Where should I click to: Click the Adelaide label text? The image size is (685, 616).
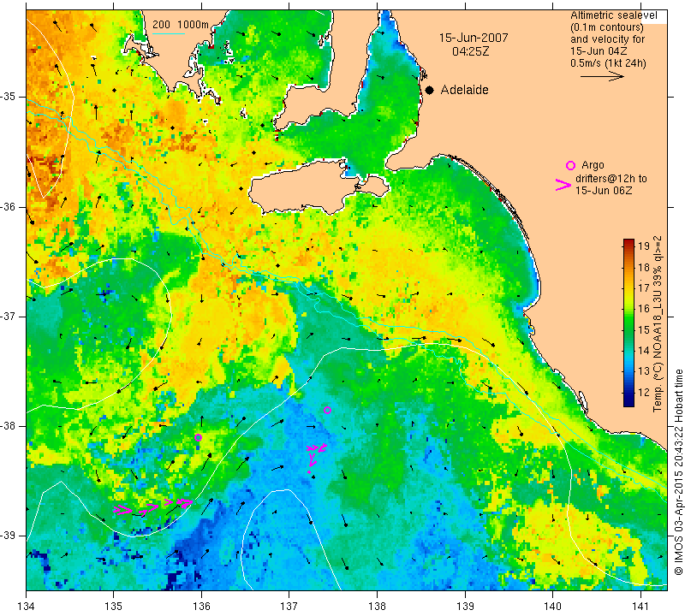point(464,90)
